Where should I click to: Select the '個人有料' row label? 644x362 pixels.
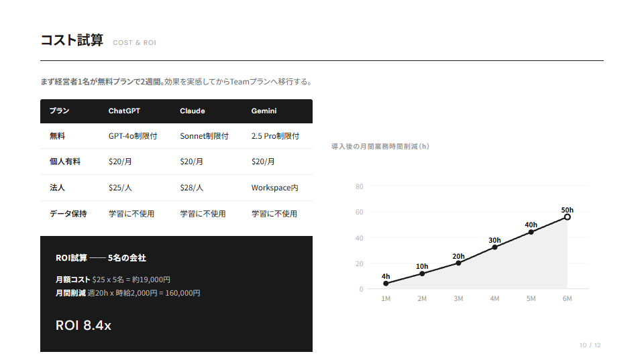coord(65,162)
